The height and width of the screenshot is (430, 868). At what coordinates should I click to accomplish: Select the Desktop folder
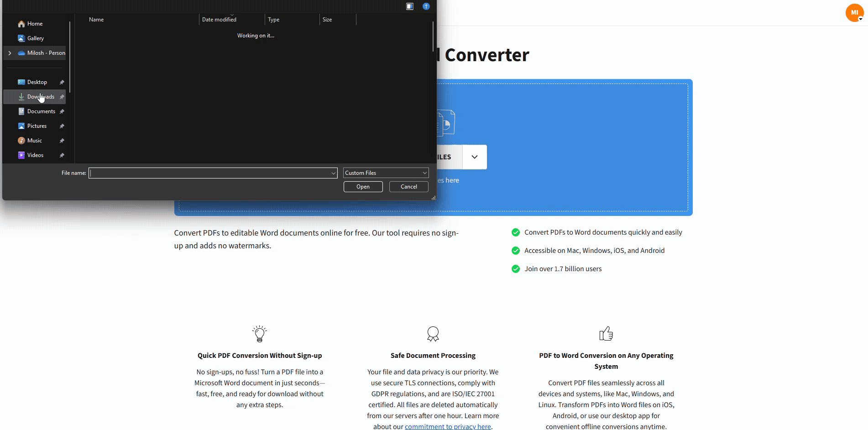pos(37,82)
